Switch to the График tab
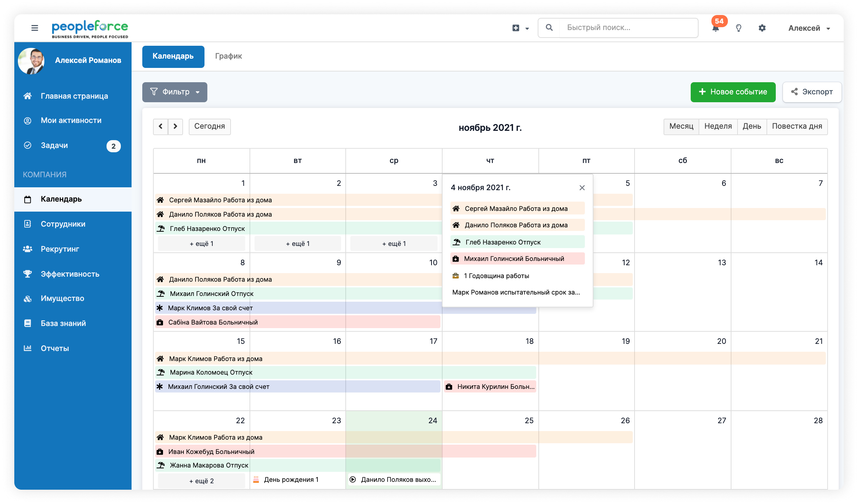The height and width of the screenshot is (504, 858). (228, 56)
